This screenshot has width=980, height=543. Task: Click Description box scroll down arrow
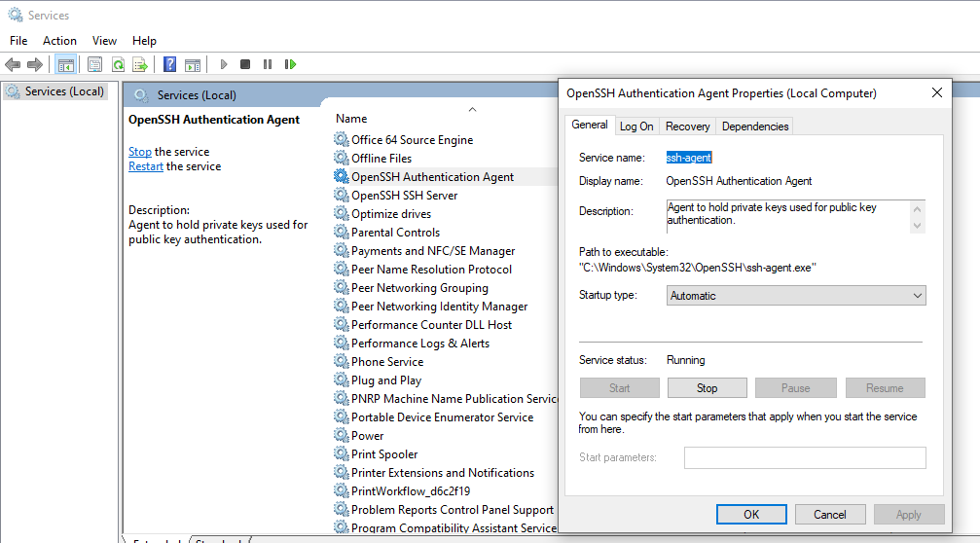(x=917, y=226)
